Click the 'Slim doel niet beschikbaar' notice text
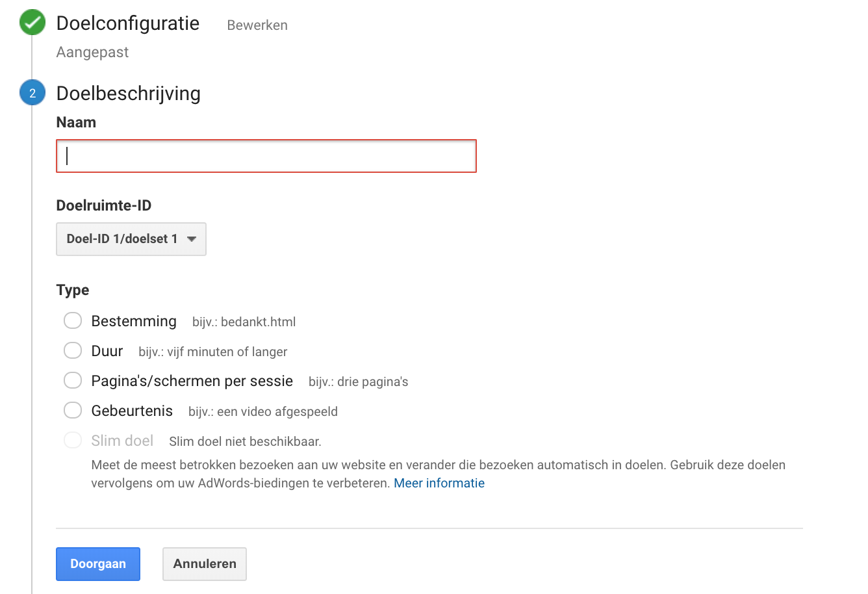This screenshot has height=594, width=868. click(245, 442)
